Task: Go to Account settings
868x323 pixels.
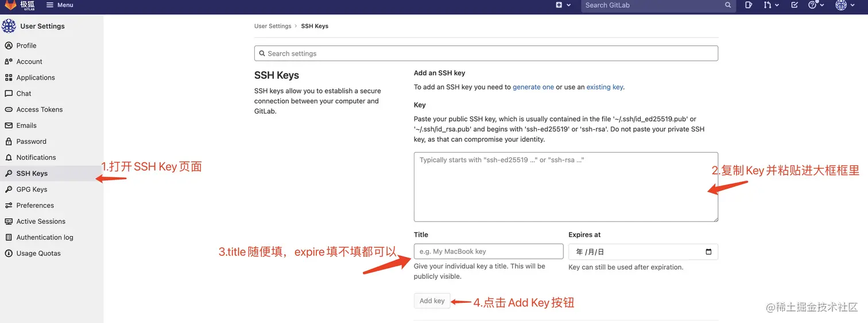Action: click(x=29, y=61)
